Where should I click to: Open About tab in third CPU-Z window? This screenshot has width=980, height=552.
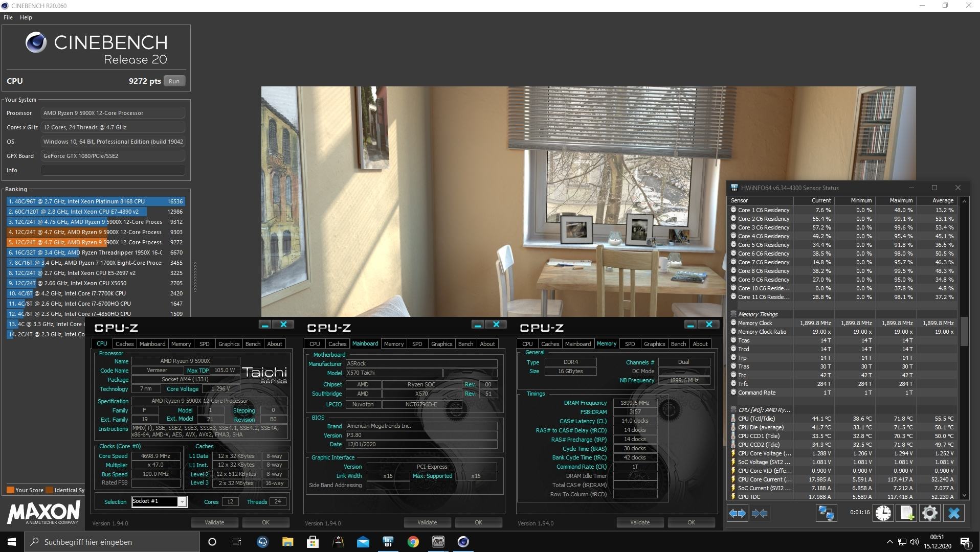(700, 344)
